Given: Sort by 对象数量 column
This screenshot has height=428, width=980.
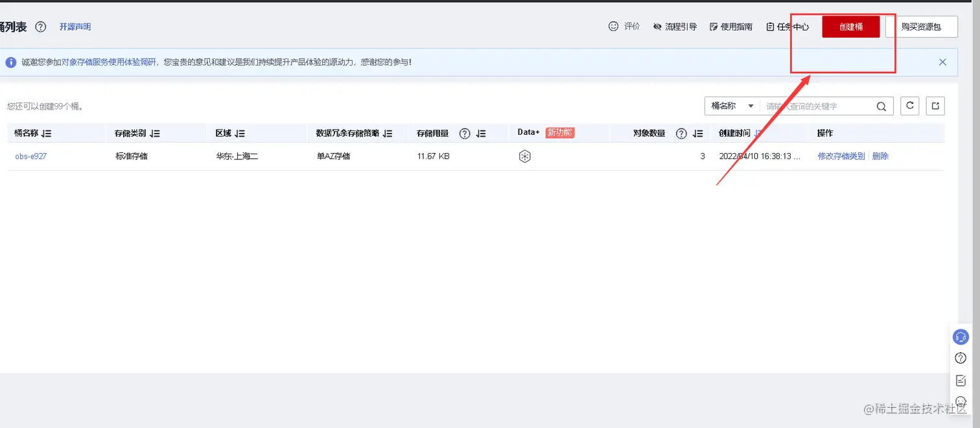Looking at the screenshot, I should [x=698, y=134].
